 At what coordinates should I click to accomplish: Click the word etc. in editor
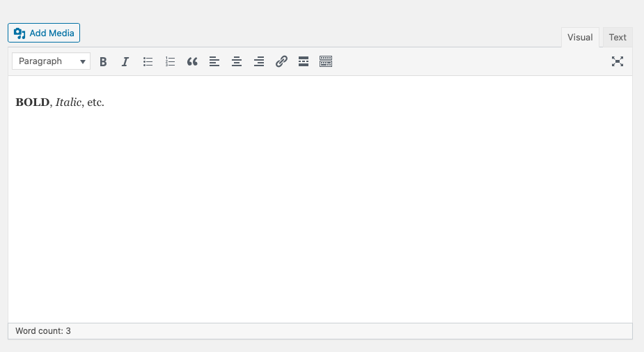95,102
